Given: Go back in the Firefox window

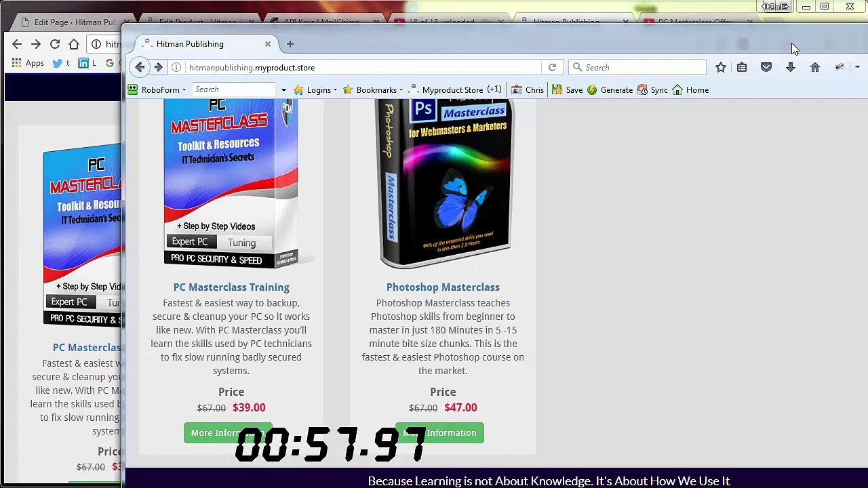Looking at the screenshot, I should (140, 67).
